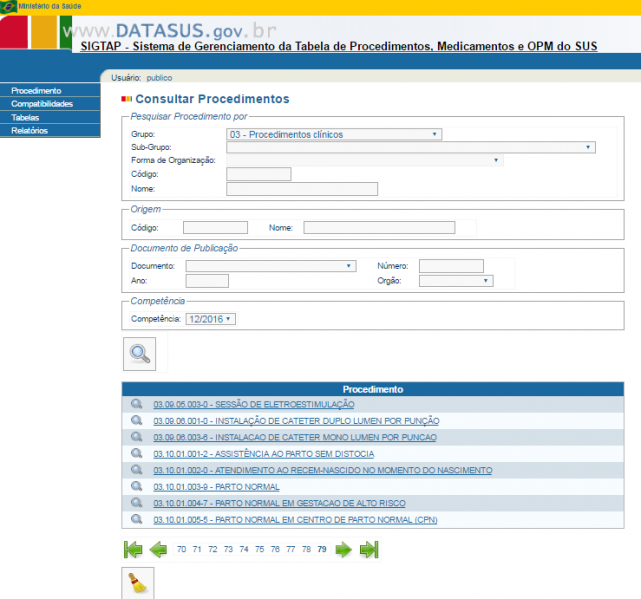
Task: Go to results page 73
Action: pyautogui.click(x=228, y=549)
